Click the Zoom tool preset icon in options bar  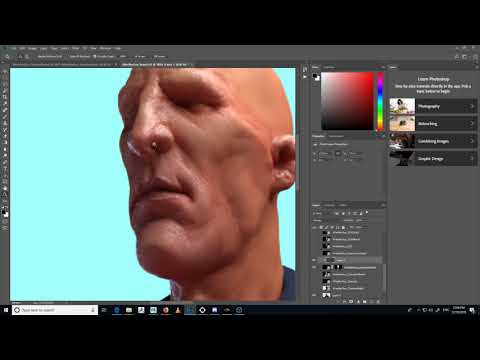pyautogui.click(x=7, y=56)
